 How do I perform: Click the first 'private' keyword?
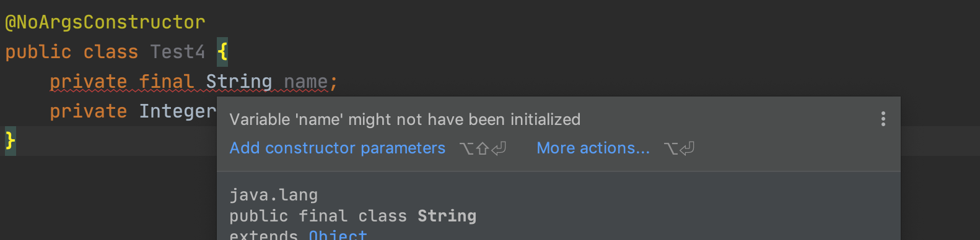pos(88,82)
